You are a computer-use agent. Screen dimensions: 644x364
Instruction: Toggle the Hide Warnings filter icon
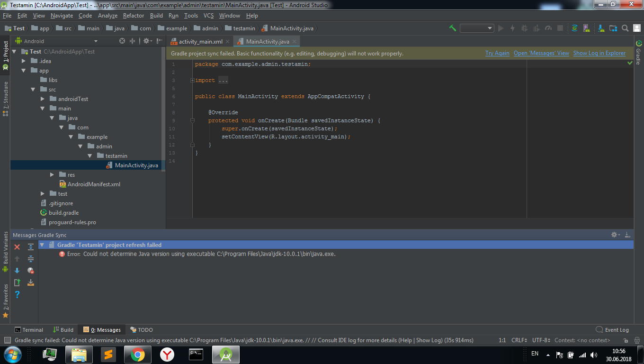pos(31,271)
